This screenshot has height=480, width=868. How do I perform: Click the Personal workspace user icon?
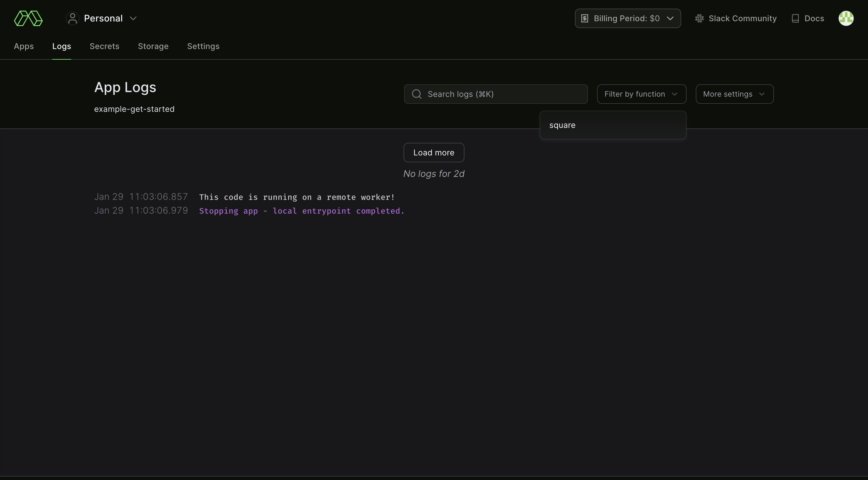[x=72, y=18]
